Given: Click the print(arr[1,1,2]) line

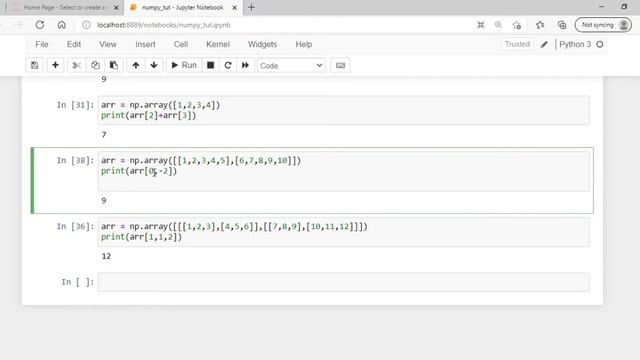Looking at the screenshot, I should [141, 237].
